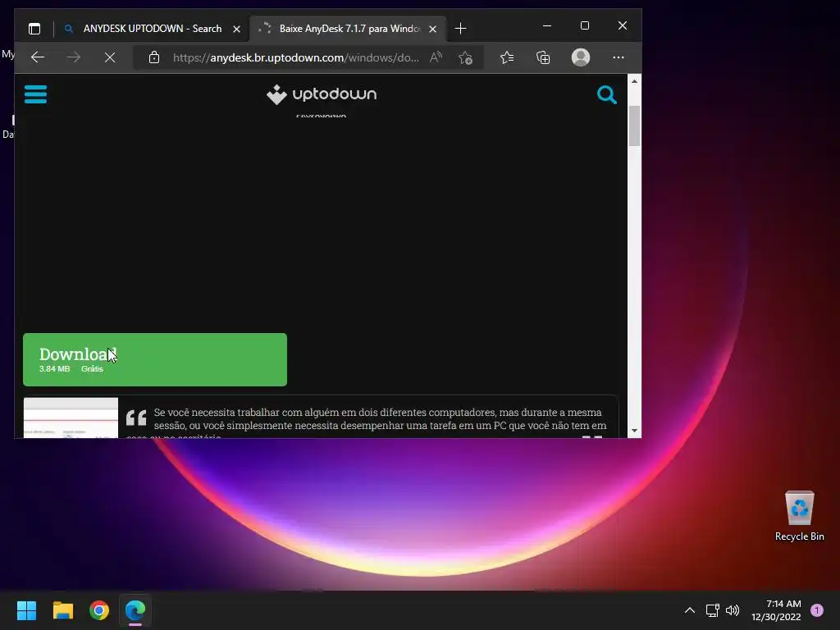Screen dimensions: 840x630
Task: Close the ANYDESK UPTODOWN Search tab
Action: pyautogui.click(x=237, y=29)
